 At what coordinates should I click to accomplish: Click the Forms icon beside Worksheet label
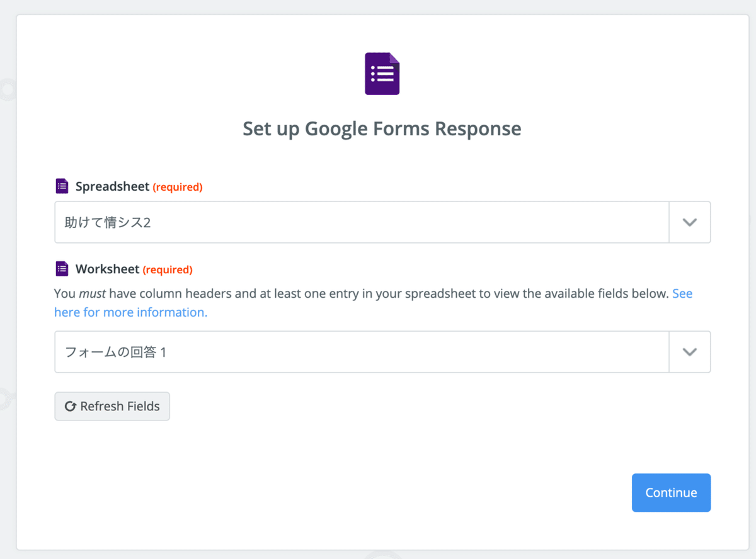click(x=62, y=269)
